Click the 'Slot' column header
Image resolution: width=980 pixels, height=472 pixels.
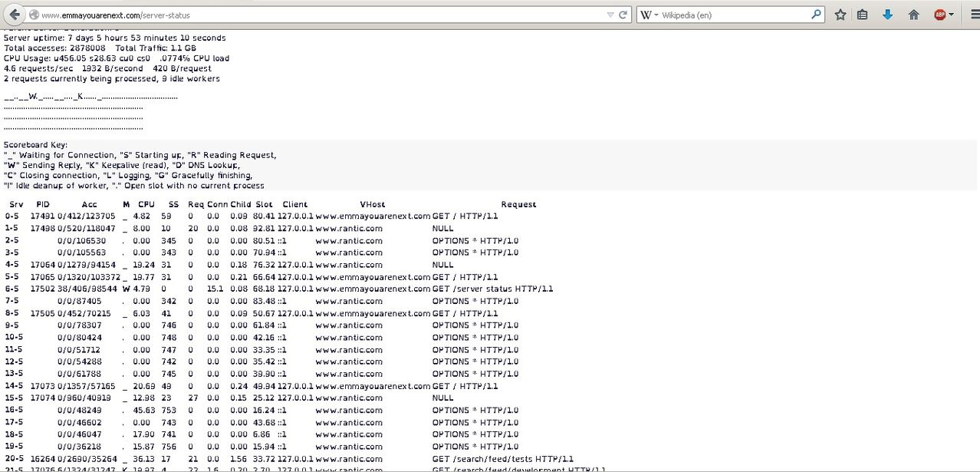(264, 205)
